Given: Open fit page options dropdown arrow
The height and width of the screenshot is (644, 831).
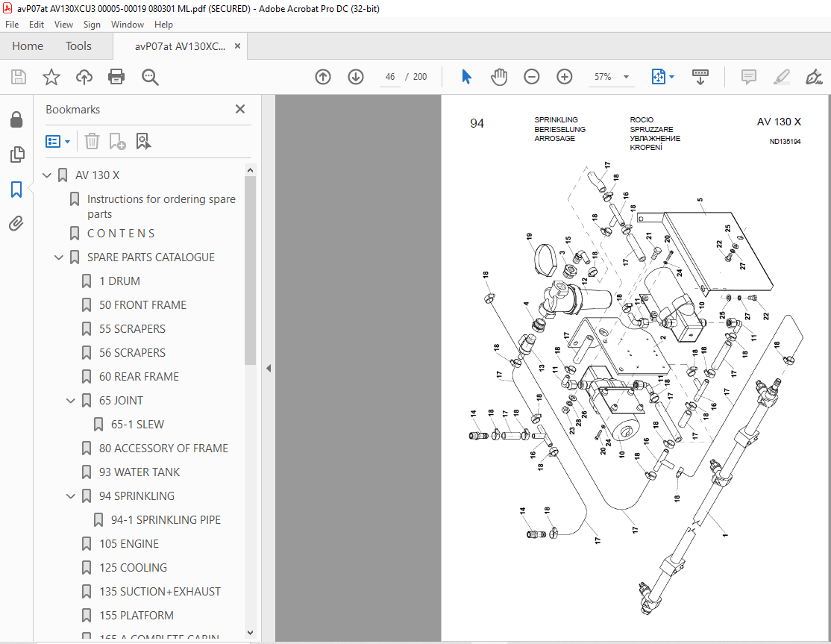Looking at the screenshot, I should pyautogui.click(x=672, y=77).
